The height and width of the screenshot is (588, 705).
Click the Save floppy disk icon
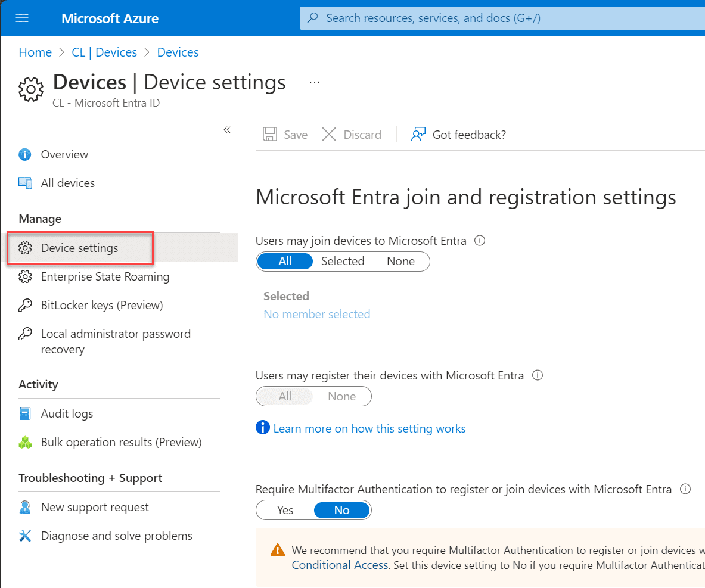coord(270,135)
